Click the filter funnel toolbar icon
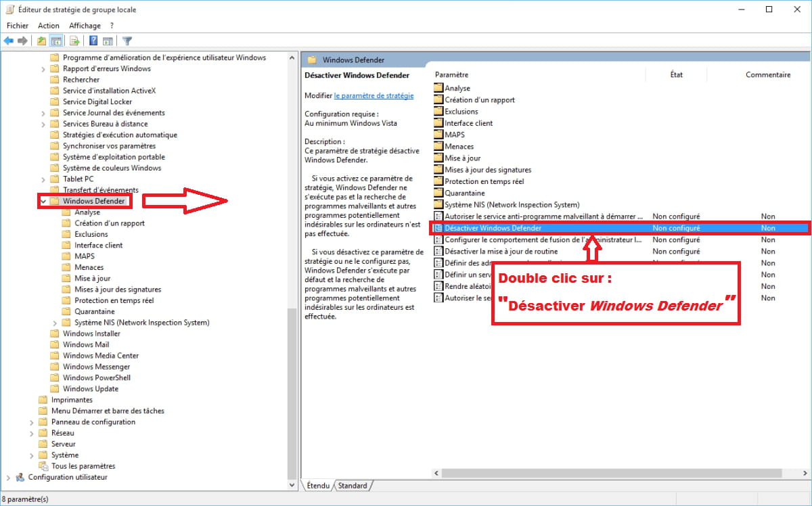The width and height of the screenshot is (812, 506). click(x=127, y=41)
